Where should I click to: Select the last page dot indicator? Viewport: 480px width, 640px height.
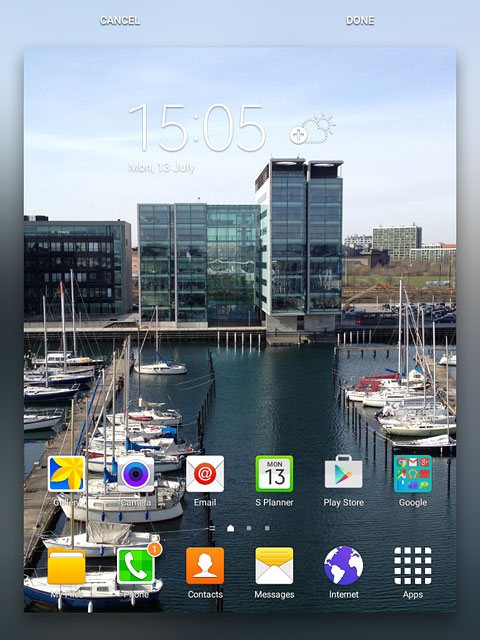pos(267,528)
